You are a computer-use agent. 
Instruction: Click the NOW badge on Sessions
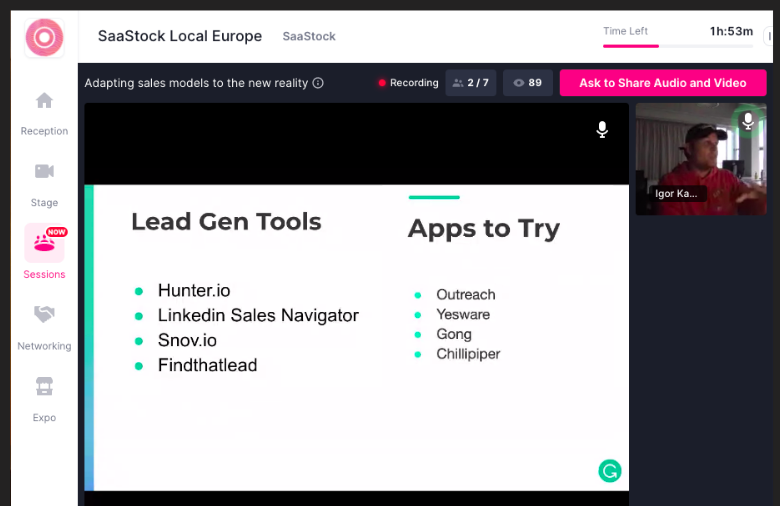pos(56,232)
